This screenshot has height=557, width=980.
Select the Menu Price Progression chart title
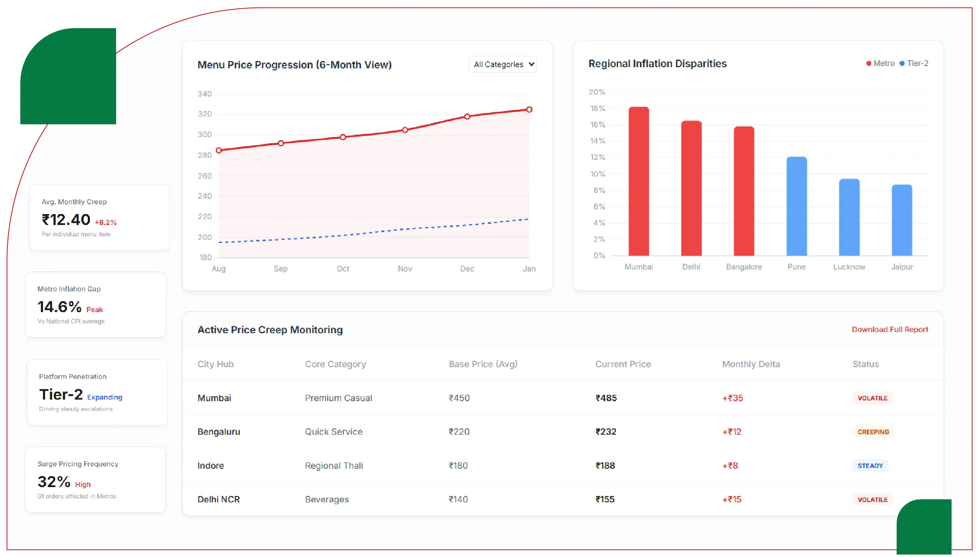[x=294, y=64]
